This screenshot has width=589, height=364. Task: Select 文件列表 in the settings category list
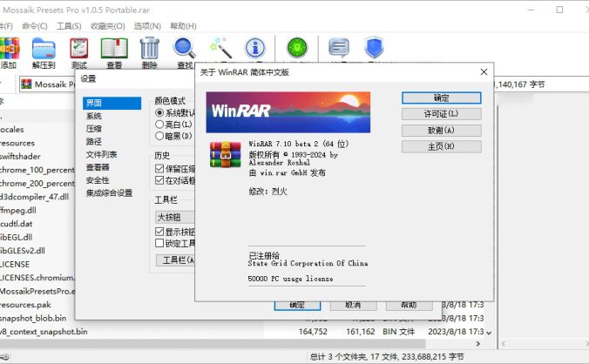pyautogui.click(x=101, y=154)
